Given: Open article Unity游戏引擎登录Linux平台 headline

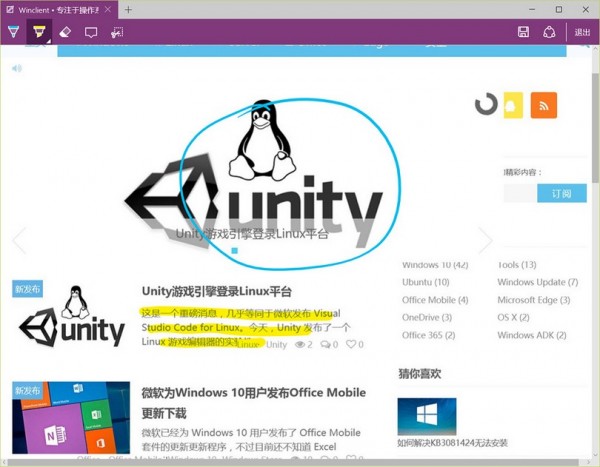Looking at the screenshot, I should [217, 291].
